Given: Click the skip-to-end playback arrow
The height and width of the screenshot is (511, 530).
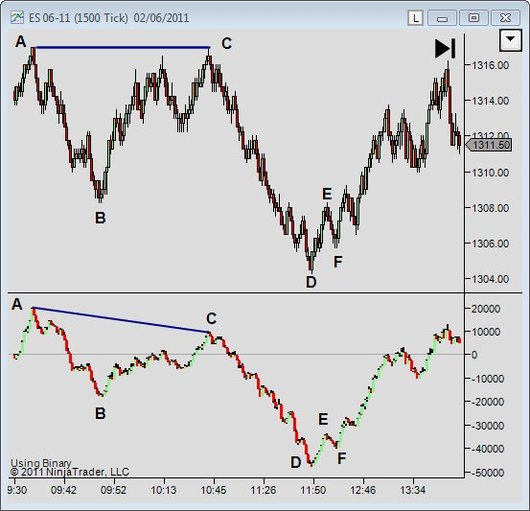Looking at the screenshot, I should 445,49.
